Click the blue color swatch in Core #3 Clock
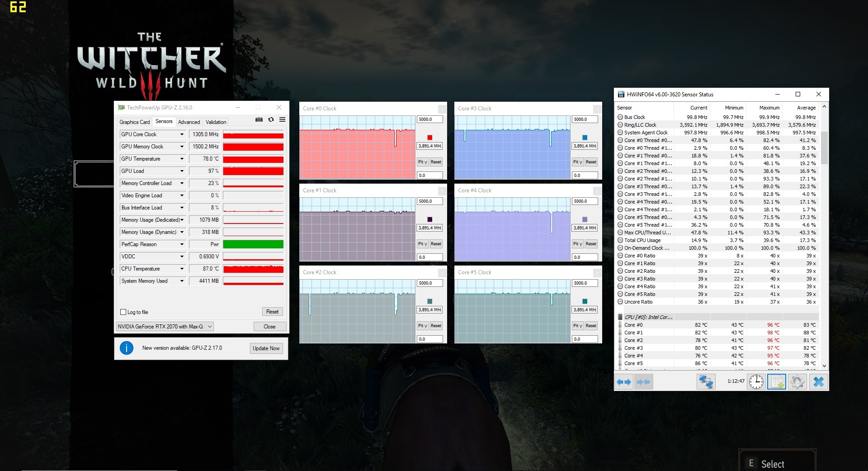The height and width of the screenshot is (471, 868). click(x=585, y=138)
